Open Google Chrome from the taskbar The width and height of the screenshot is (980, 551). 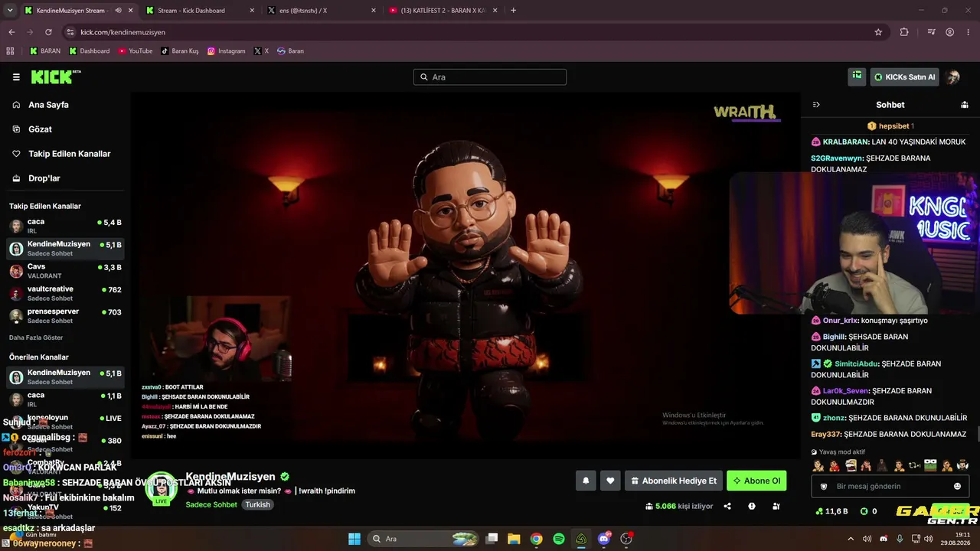(537, 539)
